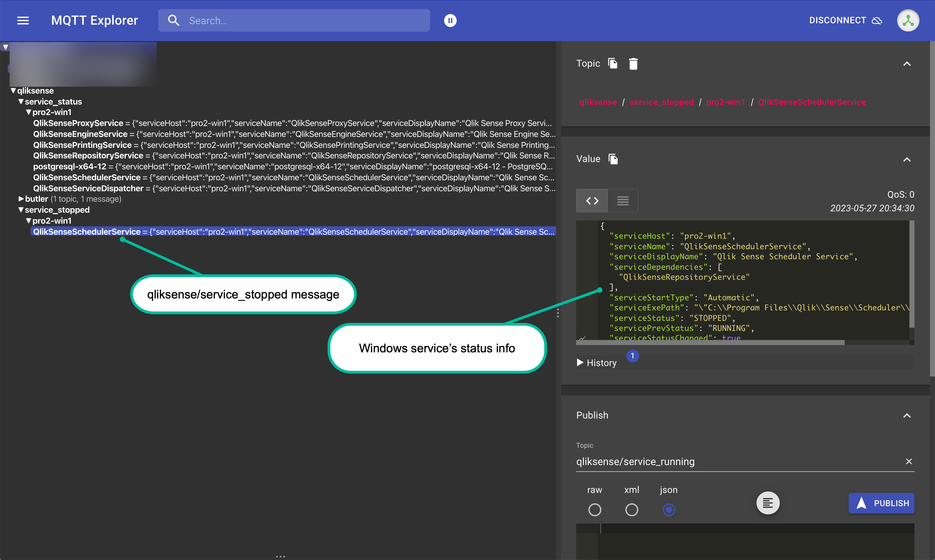
Task: Select the raw publish format
Action: 595,510
